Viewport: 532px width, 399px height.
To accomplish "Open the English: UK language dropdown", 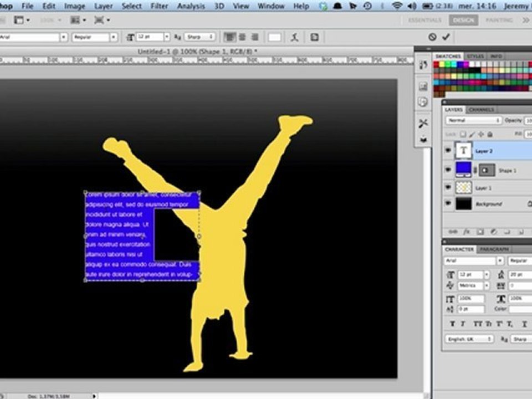I will tap(469, 339).
